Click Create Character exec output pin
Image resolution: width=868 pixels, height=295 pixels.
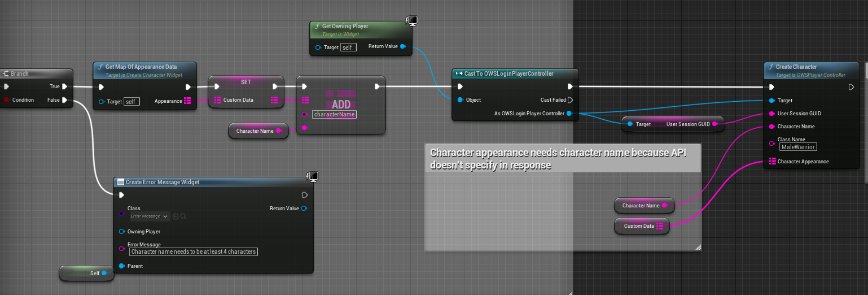tap(851, 87)
